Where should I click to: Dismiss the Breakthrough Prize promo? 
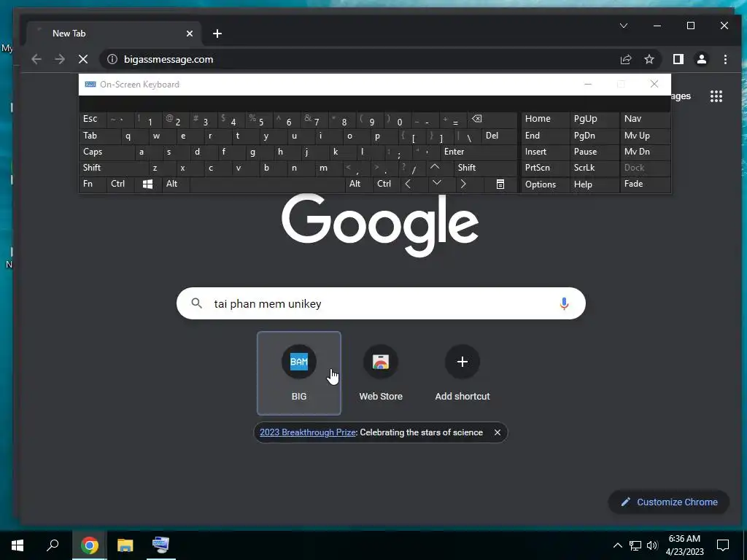[498, 432]
